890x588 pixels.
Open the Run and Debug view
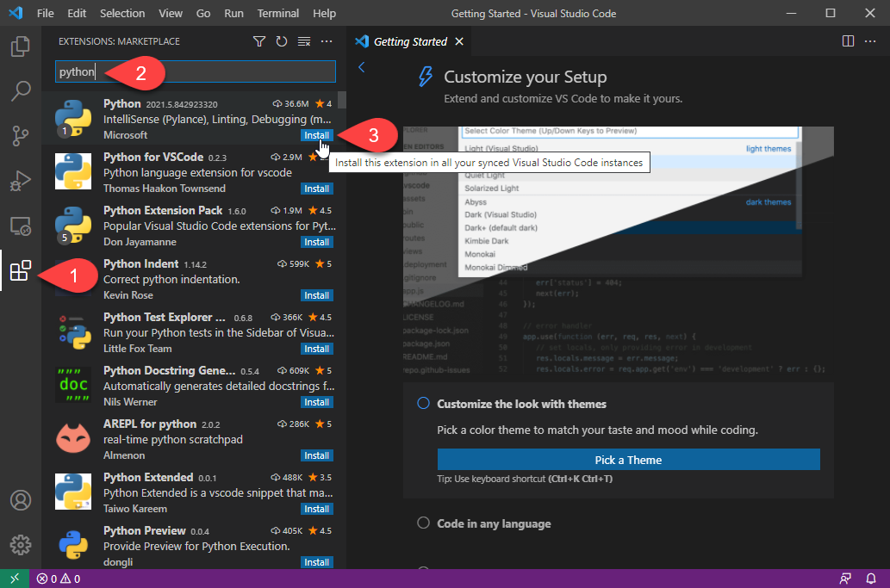[21, 181]
